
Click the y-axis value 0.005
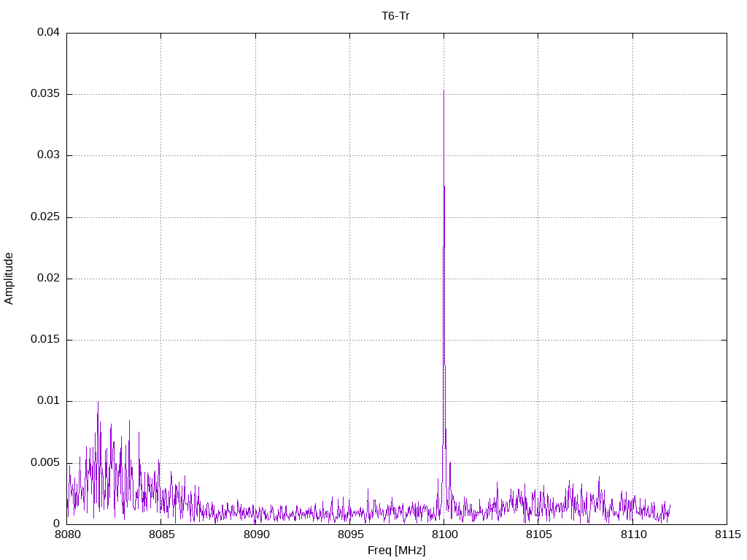point(45,462)
